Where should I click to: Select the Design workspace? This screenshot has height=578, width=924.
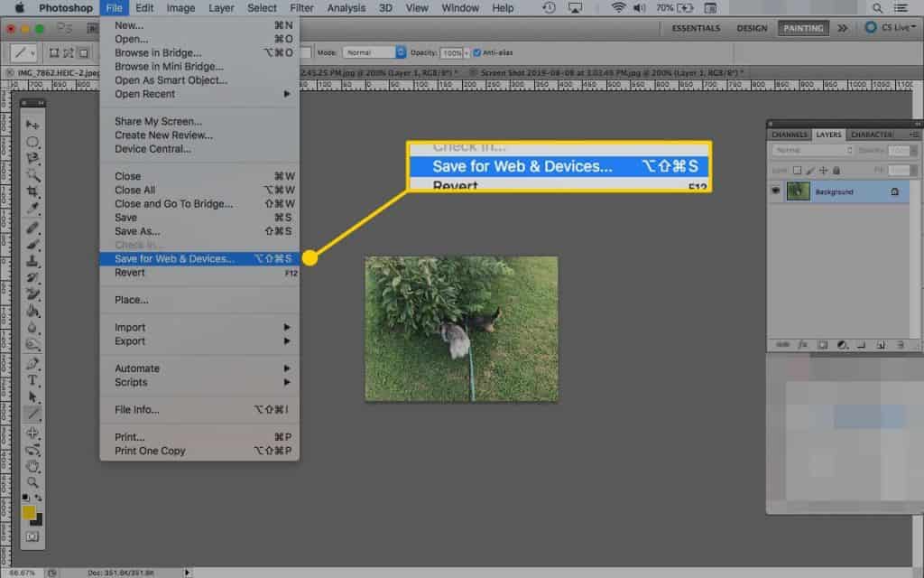point(752,28)
